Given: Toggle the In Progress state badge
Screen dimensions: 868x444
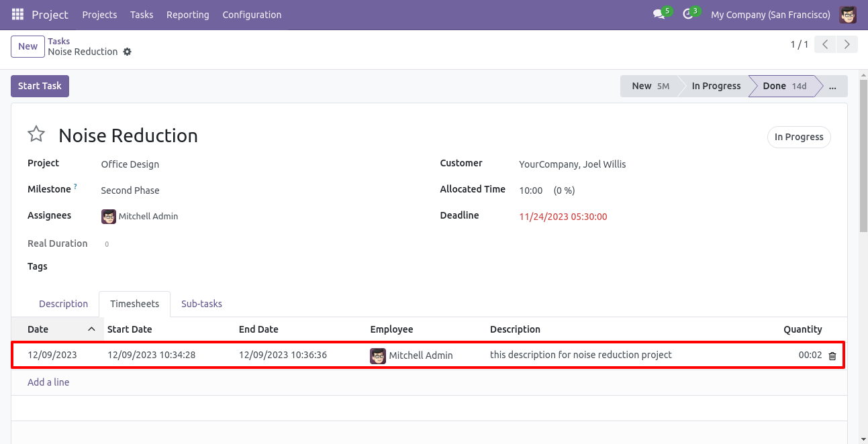Looking at the screenshot, I should 798,137.
